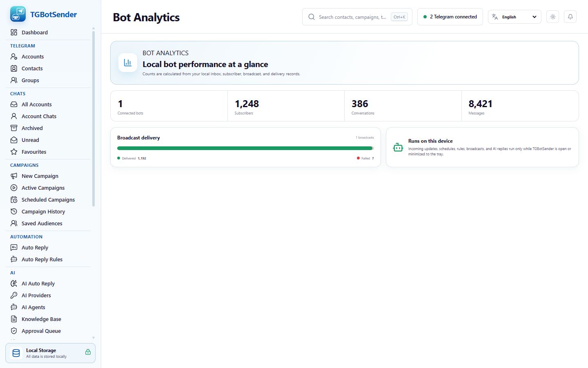This screenshot has width=588, height=368.
Task: Click the Failed 7 legend
Action: pyautogui.click(x=365, y=158)
